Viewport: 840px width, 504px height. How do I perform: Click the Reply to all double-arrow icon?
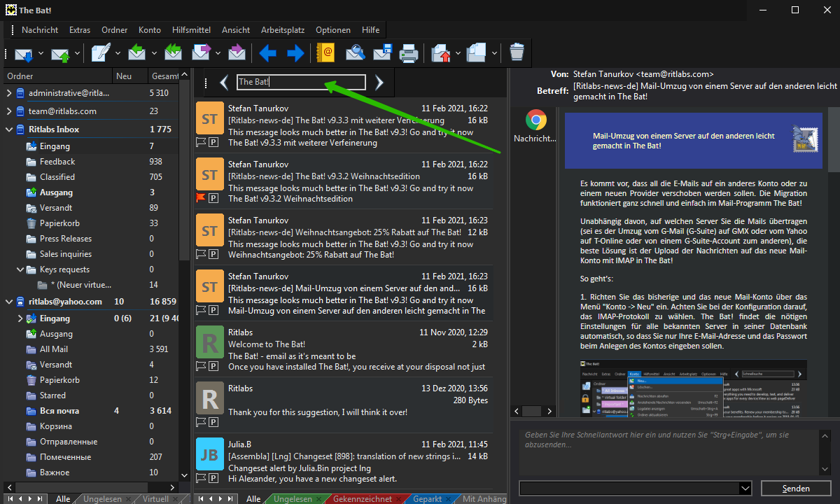coord(173,52)
